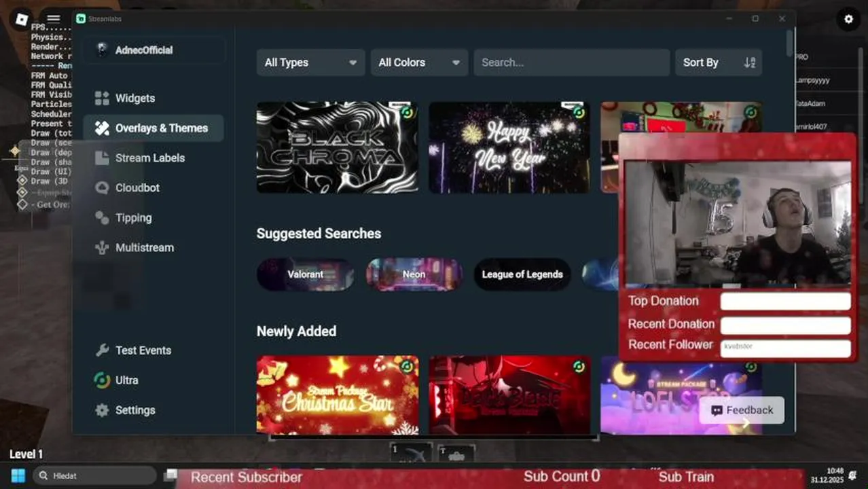The height and width of the screenshot is (489, 868).
Task: Expand the All Colors dropdown
Action: (x=419, y=62)
